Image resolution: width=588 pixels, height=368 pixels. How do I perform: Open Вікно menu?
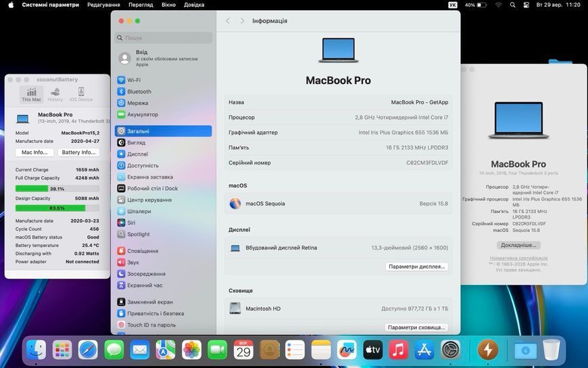[x=168, y=5]
